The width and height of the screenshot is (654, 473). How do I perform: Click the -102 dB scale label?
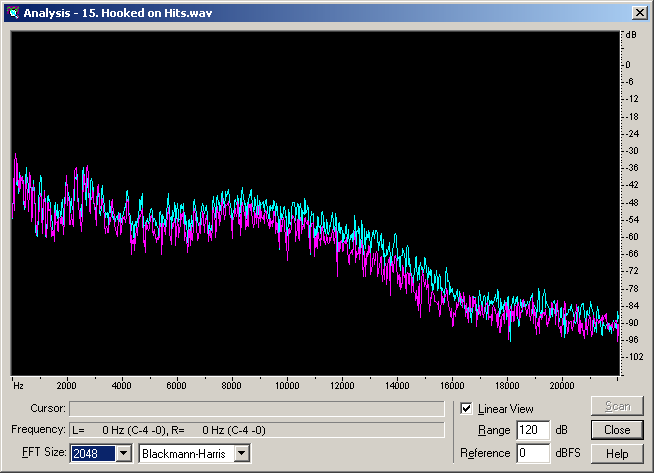(x=634, y=357)
